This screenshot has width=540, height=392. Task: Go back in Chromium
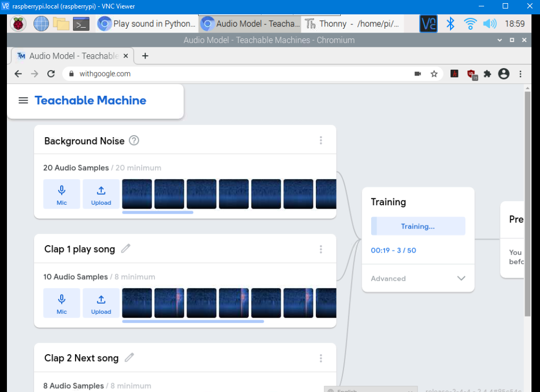(18, 73)
